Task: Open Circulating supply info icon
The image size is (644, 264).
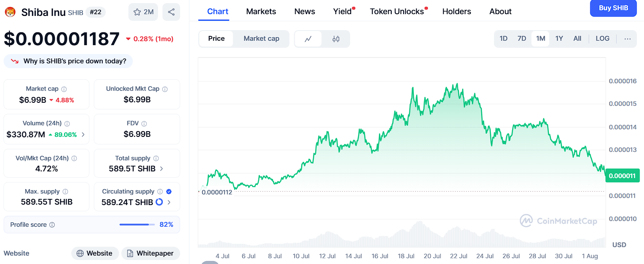Action: 160,192
